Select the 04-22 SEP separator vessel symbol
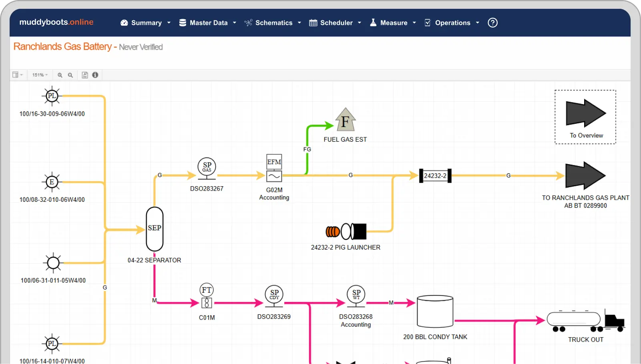 point(155,229)
